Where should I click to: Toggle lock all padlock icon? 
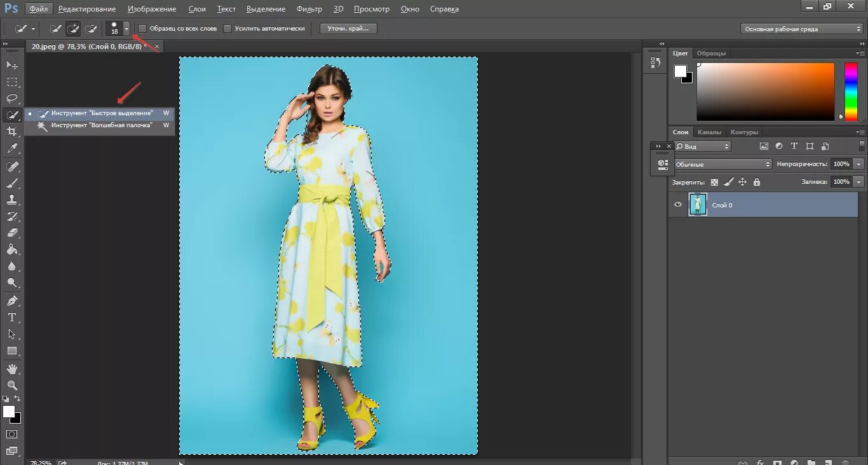pyautogui.click(x=756, y=182)
